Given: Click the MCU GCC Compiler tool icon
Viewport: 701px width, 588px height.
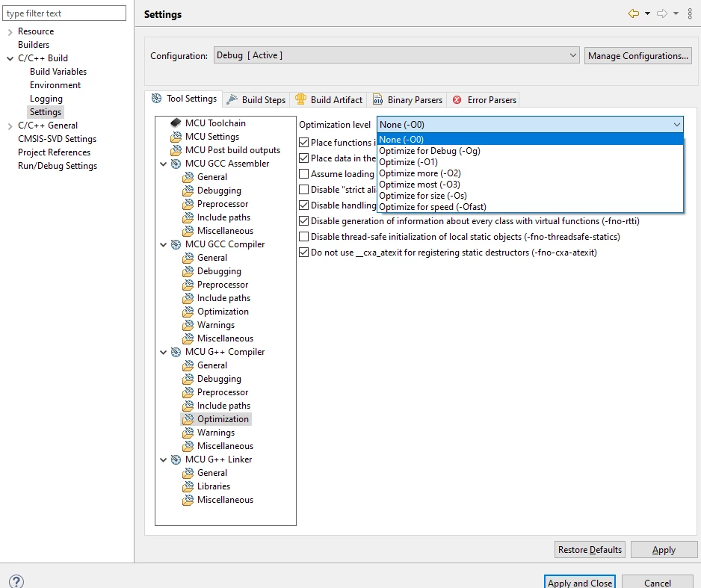Looking at the screenshot, I should pyautogui.click(x=176, y=244).
